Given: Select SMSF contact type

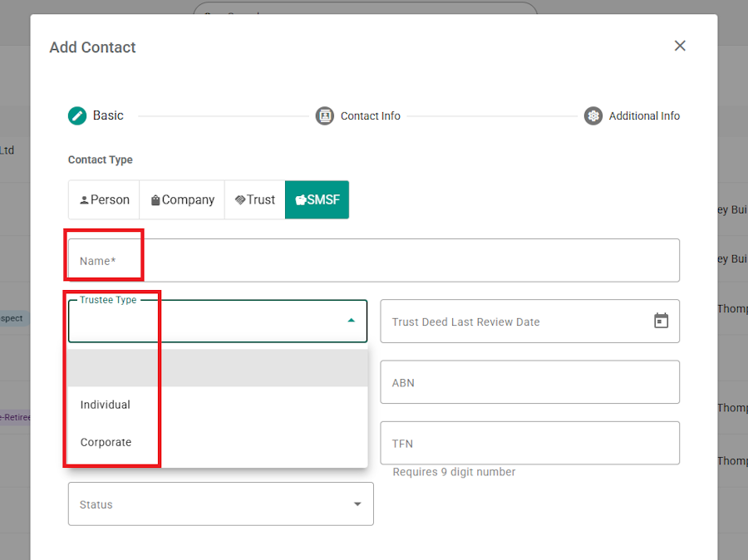Looking at the screenshot, I should 317,200.
